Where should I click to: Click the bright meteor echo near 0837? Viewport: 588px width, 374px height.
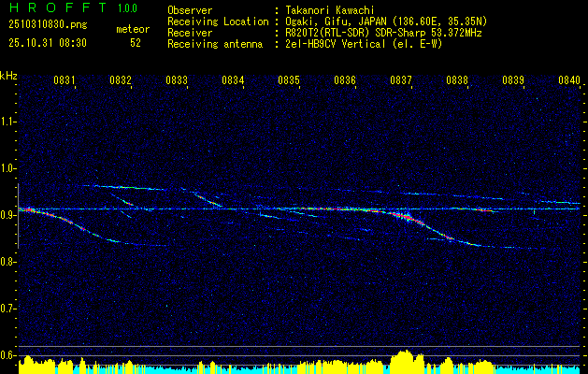pos(409,218)
